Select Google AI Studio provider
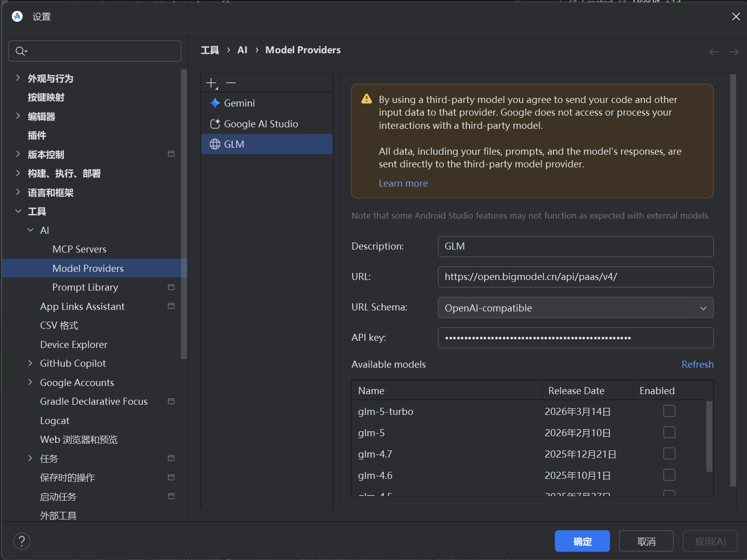 [x=267, y=124]
